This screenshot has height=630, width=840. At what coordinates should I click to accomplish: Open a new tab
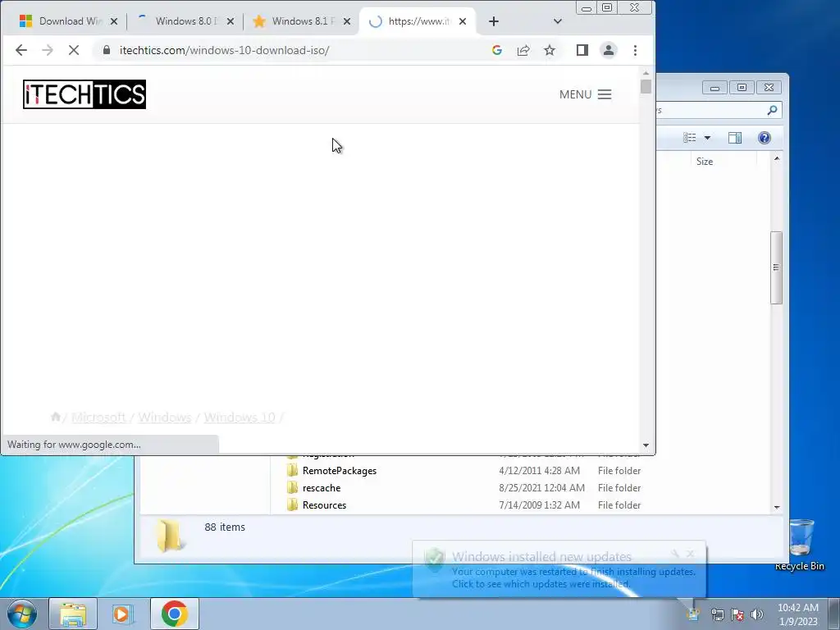coord(494,21)
